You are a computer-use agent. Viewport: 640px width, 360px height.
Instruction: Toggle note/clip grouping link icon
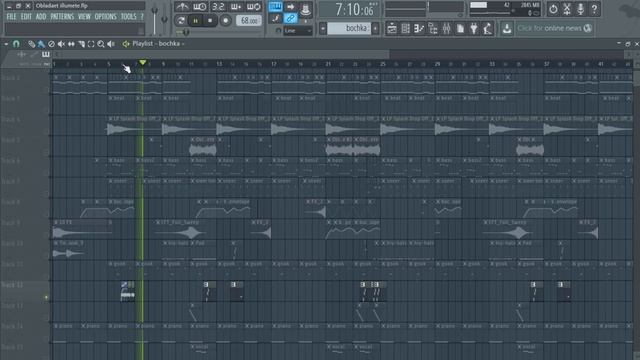[x=291, y=18]
